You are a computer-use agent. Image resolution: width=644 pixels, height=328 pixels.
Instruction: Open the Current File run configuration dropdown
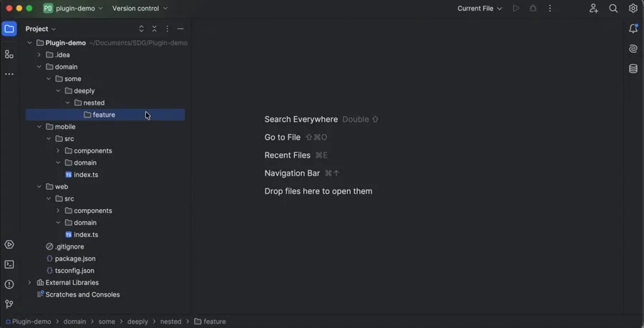coord(479,9)
